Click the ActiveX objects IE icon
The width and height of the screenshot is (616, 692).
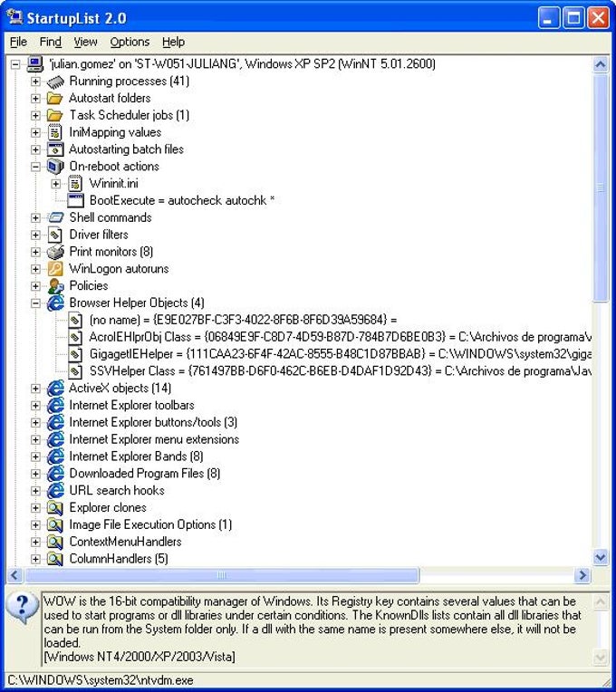tap(55, 389)
